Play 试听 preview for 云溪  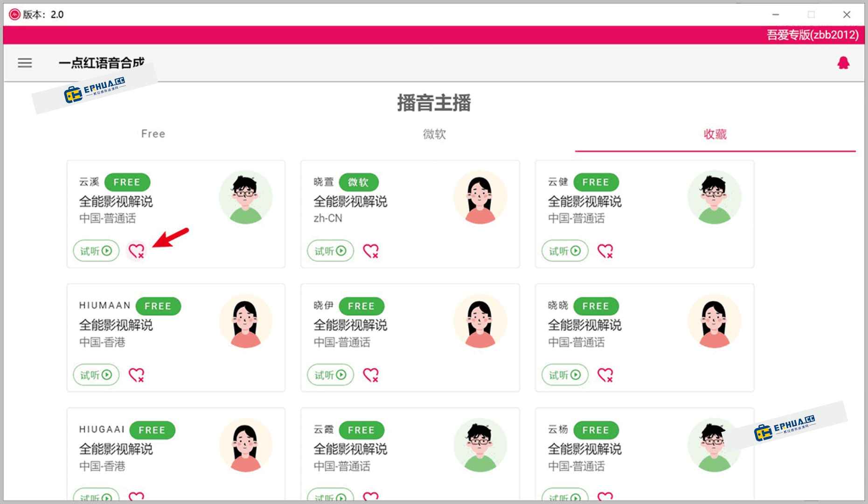coord(96,251)
